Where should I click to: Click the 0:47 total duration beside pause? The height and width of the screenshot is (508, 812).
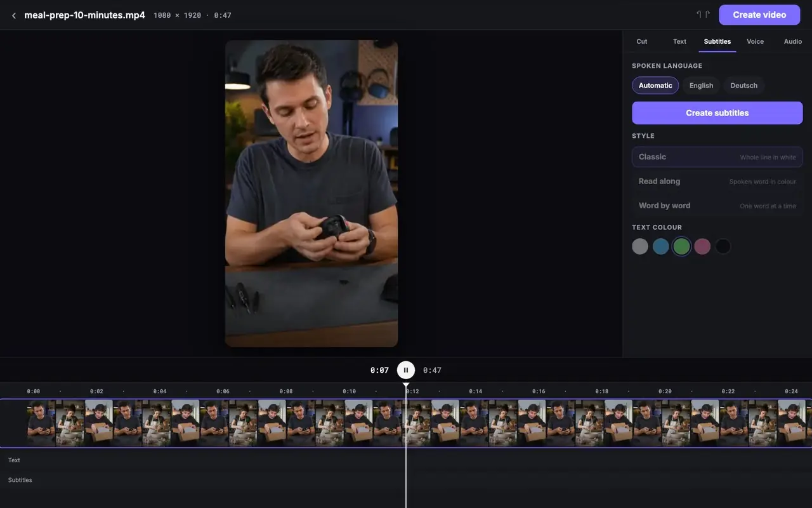click(432, 370)
